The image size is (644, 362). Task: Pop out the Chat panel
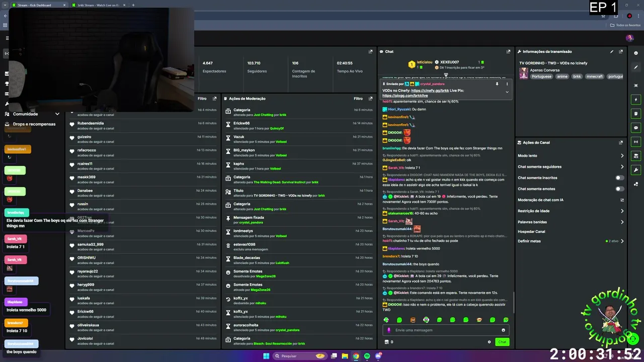tap(508, 51)
